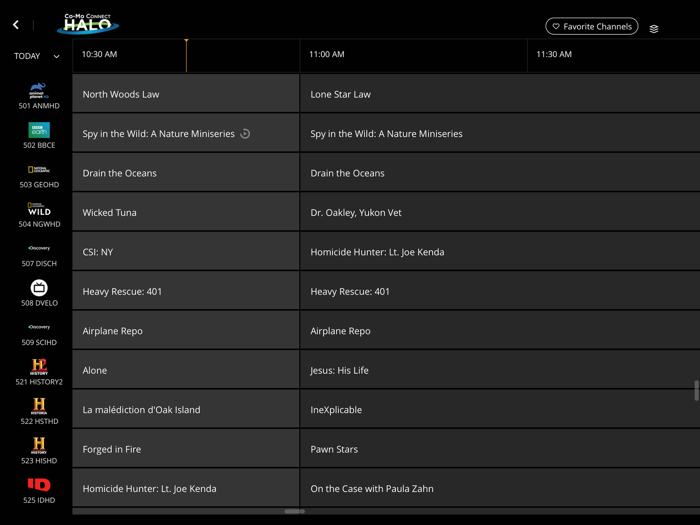Image resolution: width=700 pixels, height=525 pixels.
Task: Select channel 523 HISHD History logo
Action: pos(39,445)
